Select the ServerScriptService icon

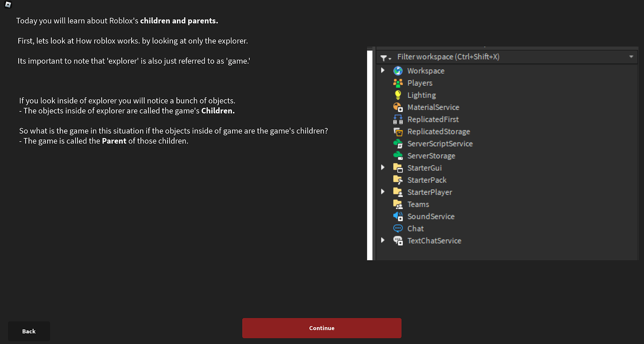tap(398, 143)
